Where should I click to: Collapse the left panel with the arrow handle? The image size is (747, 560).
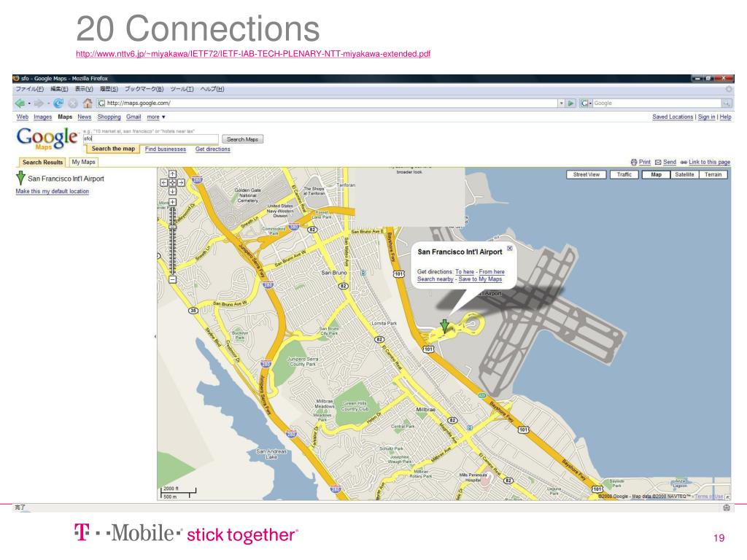tap(155, 336)
